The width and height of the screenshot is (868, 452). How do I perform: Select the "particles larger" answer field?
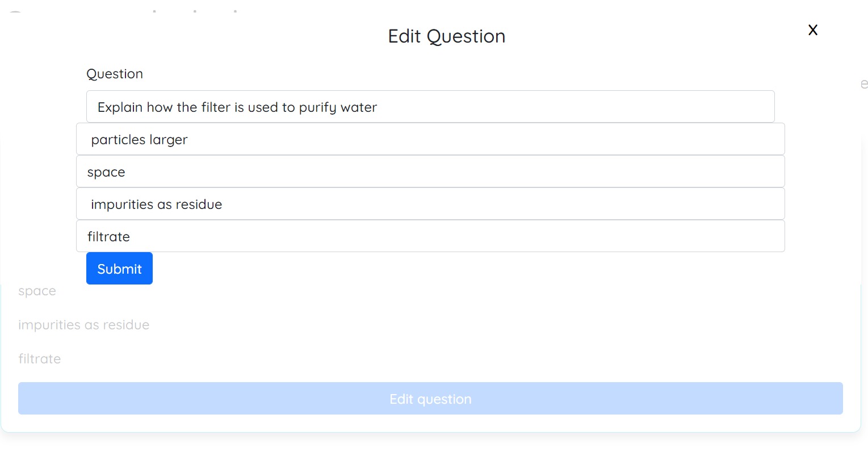430,139
